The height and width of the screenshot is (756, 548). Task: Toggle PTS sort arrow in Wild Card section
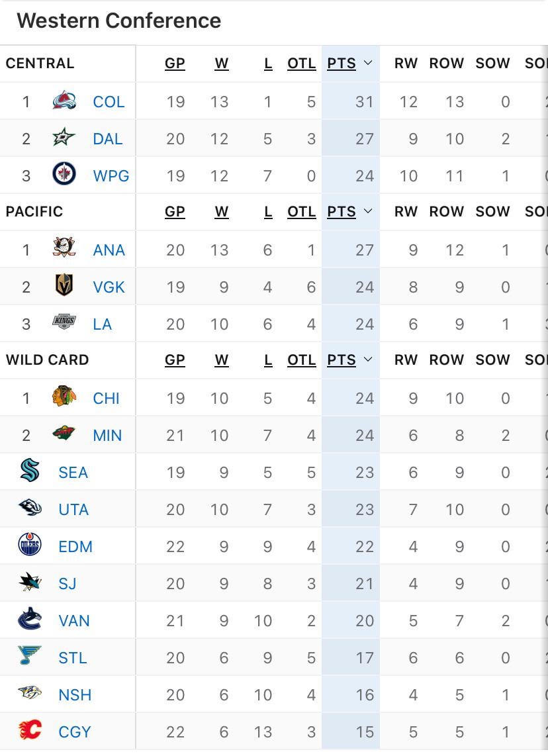(368, 360)
